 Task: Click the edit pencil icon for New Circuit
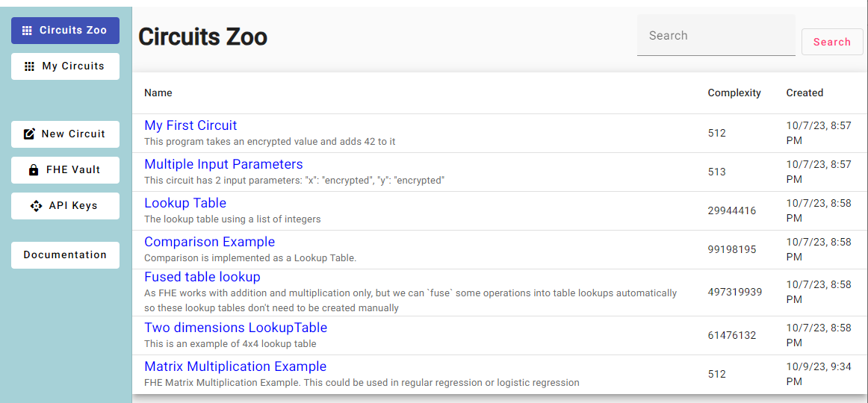click(30, 134)
